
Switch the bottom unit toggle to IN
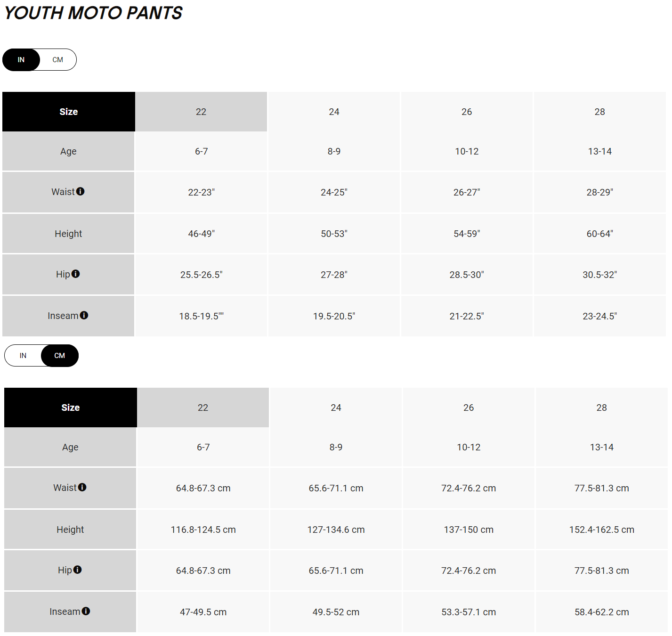[23, 355]
